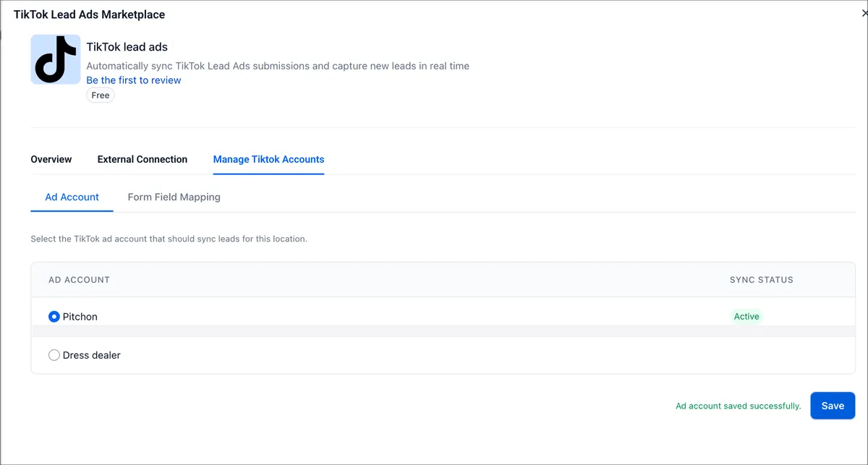The image size is (868, 465).
Task: Select the Pitchon ad account radio button
Action: click(x=54, y=317)
